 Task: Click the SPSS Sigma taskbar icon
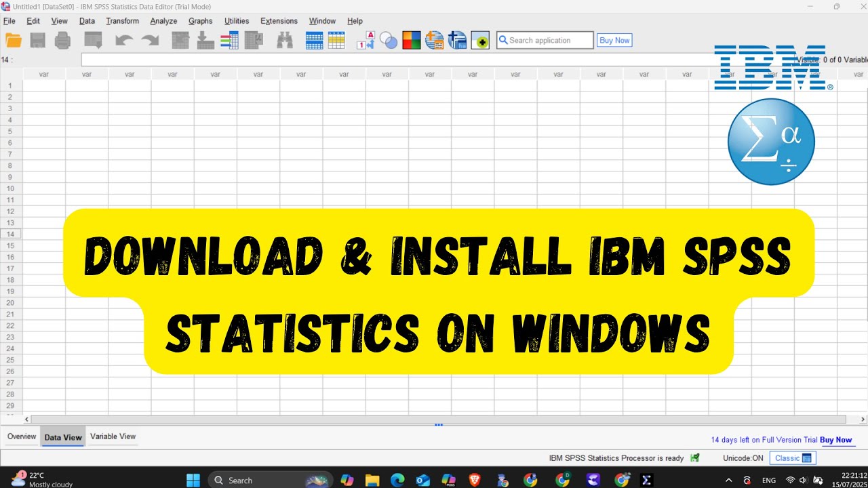tap(647, 480)
